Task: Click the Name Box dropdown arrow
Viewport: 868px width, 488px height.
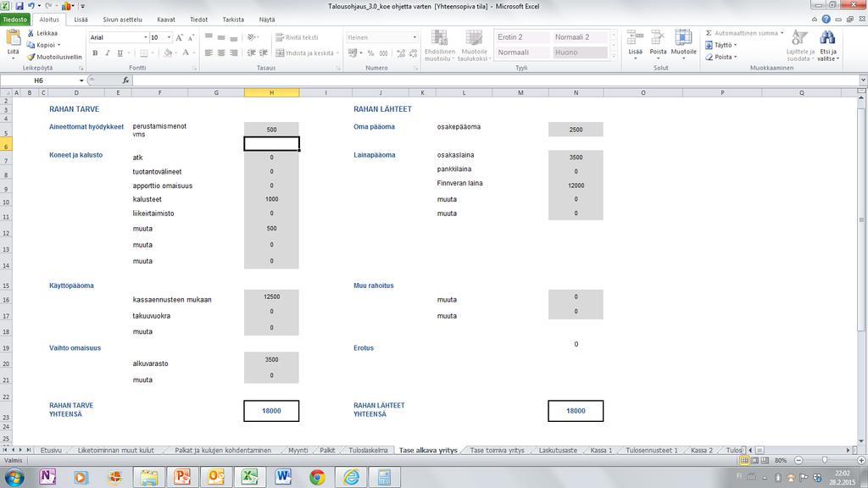Action: [x=81, y=80]
